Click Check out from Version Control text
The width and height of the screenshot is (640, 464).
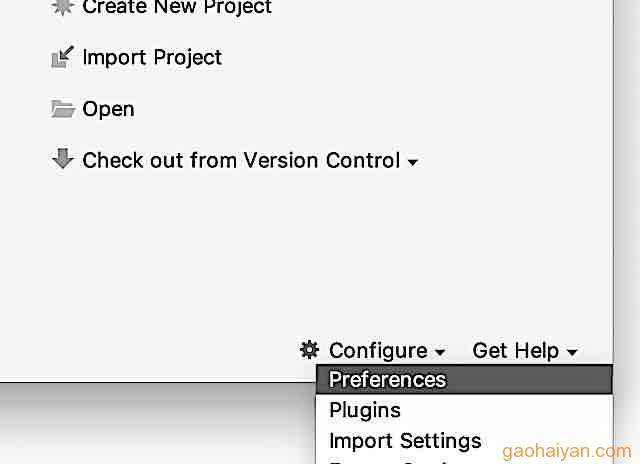pos(241,160)
